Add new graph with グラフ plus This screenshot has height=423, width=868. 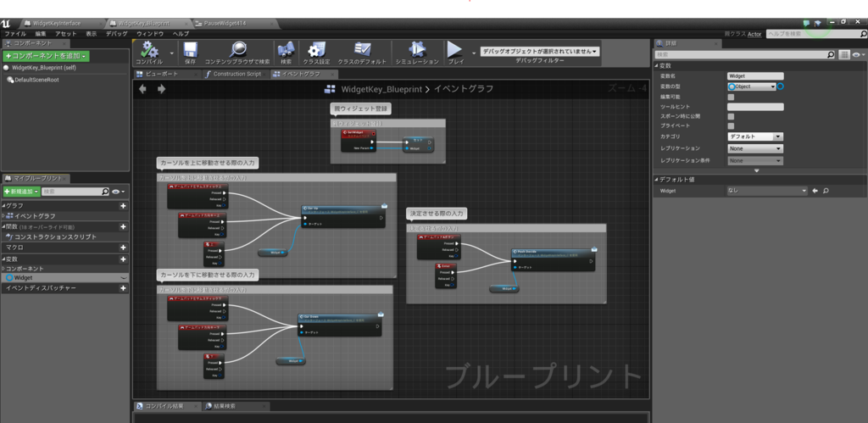124,205
